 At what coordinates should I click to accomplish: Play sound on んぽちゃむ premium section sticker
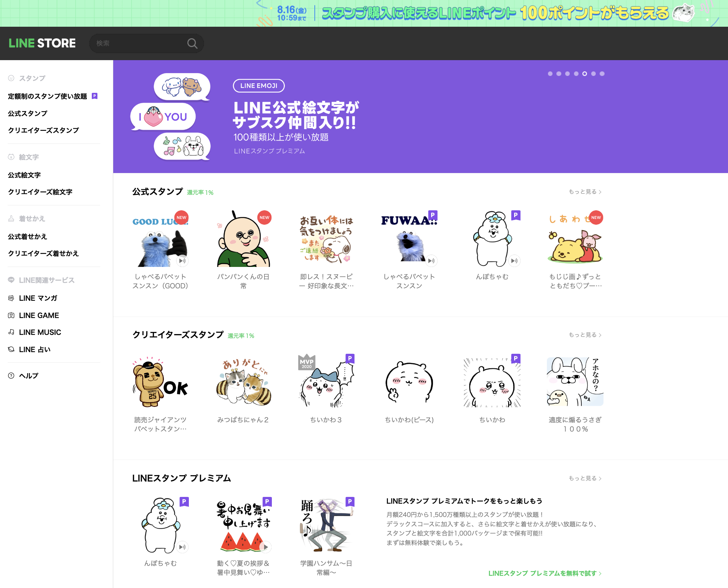point(182,547)
